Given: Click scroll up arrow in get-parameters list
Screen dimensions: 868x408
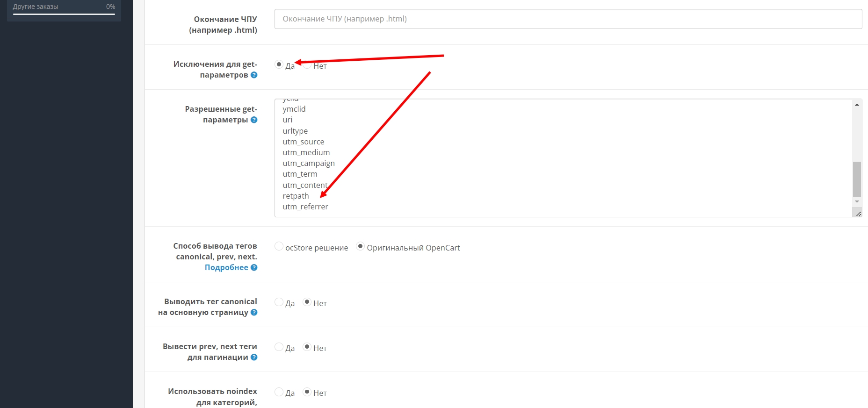Looking at the screenshot, I should pos(857,105).
